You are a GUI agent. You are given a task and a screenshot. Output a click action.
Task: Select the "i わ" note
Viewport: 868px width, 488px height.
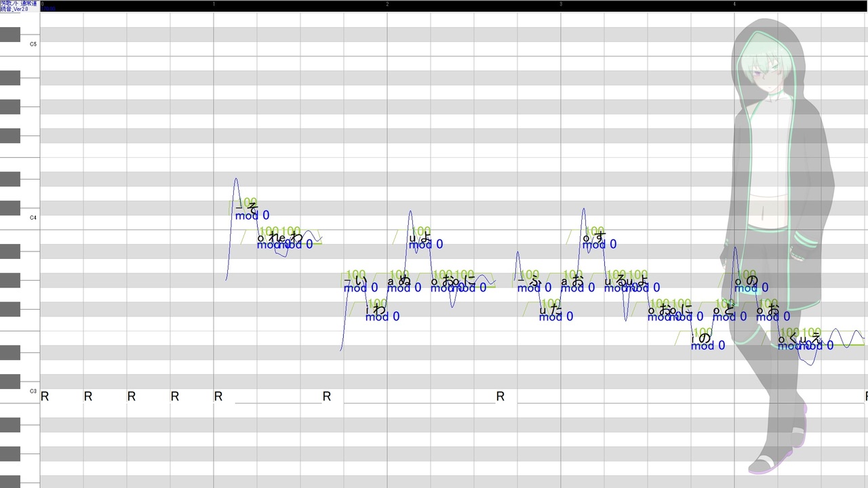[376, 310]
